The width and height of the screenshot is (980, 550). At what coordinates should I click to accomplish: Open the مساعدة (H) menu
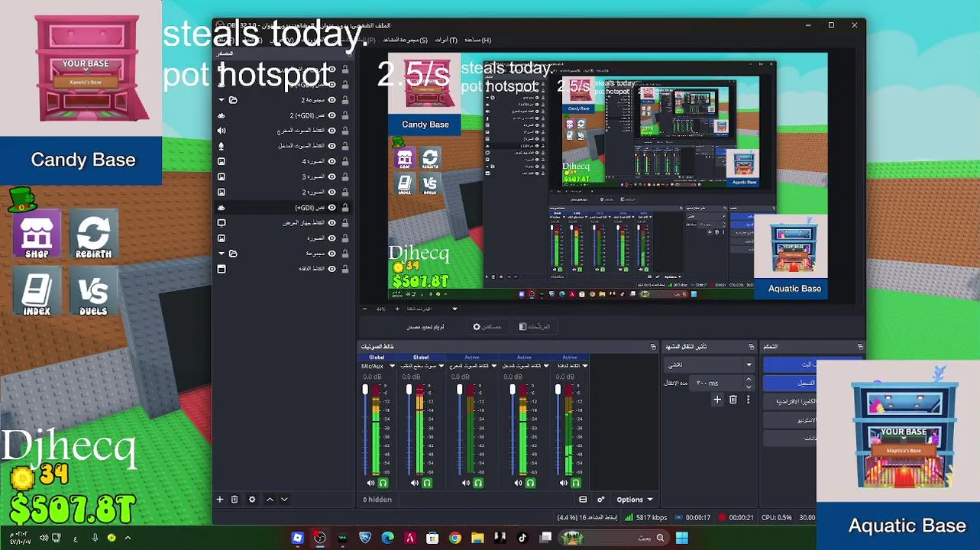pos(478,40)
